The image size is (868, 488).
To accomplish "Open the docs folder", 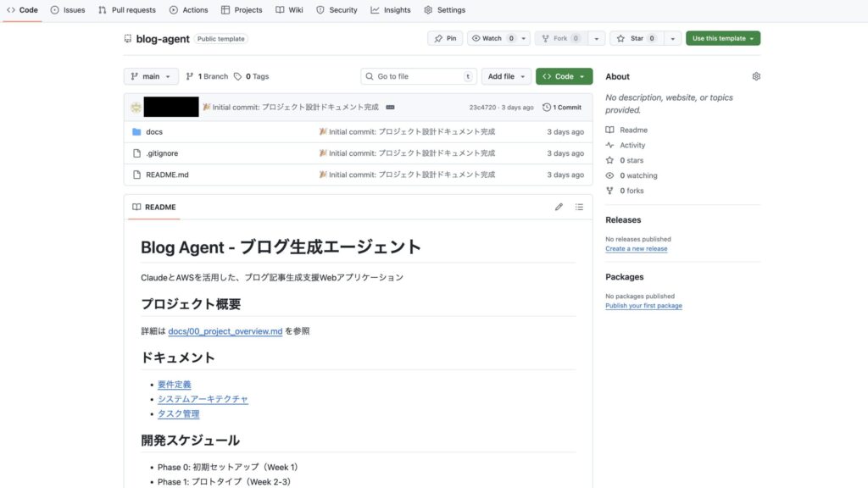I will (153, 132).
